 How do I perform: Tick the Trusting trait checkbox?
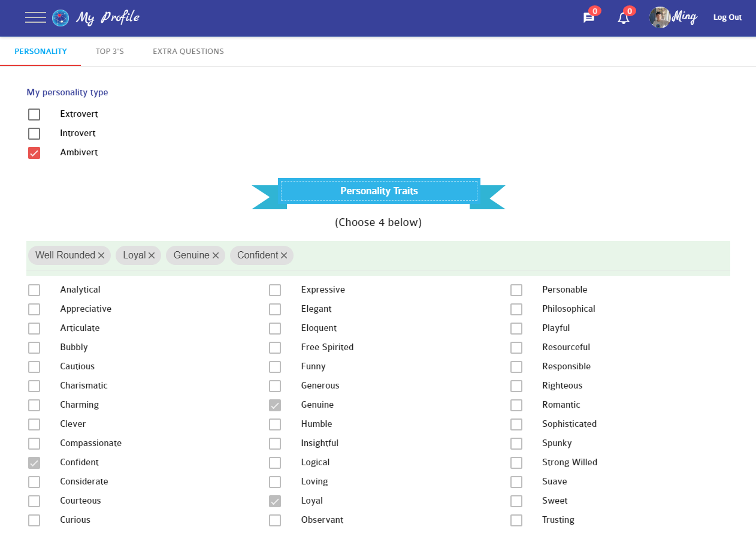pos(516,520)
